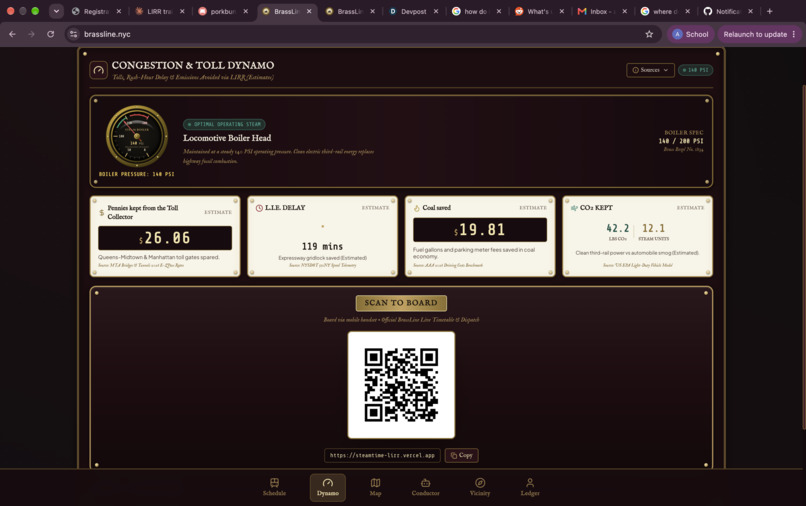Image resolution: width=806 pixels, height=506 pixels.
Task: Click the gauge icon beside Congestion & Toll Dynamo
Action: pyautogui.click(x=98, y=70)
